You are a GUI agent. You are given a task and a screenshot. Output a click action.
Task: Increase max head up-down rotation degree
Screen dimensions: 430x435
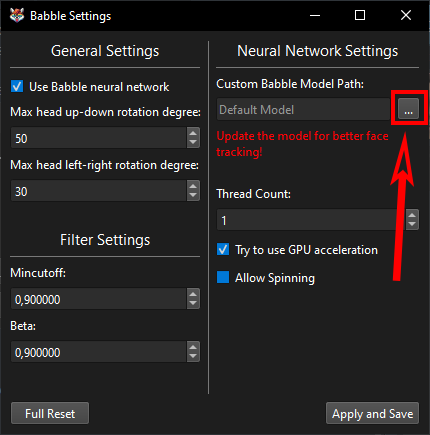[193, 133]
